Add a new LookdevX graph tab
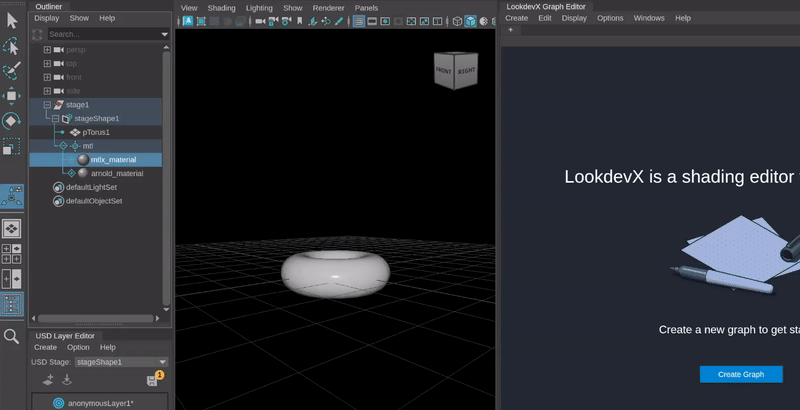This screenshot has height=410, width=800. coord(510,30)
